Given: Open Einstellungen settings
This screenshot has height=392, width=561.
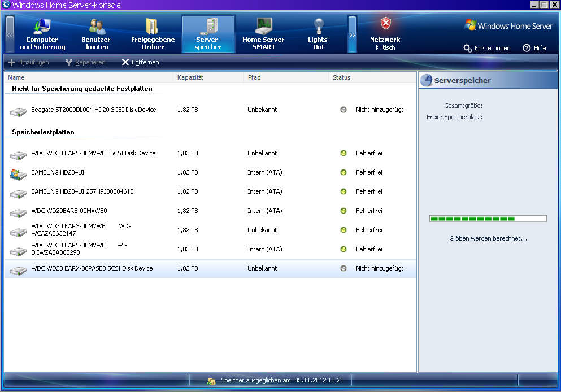Looking at the screenshot, I should pyautogui.click(x=486, y=48).
